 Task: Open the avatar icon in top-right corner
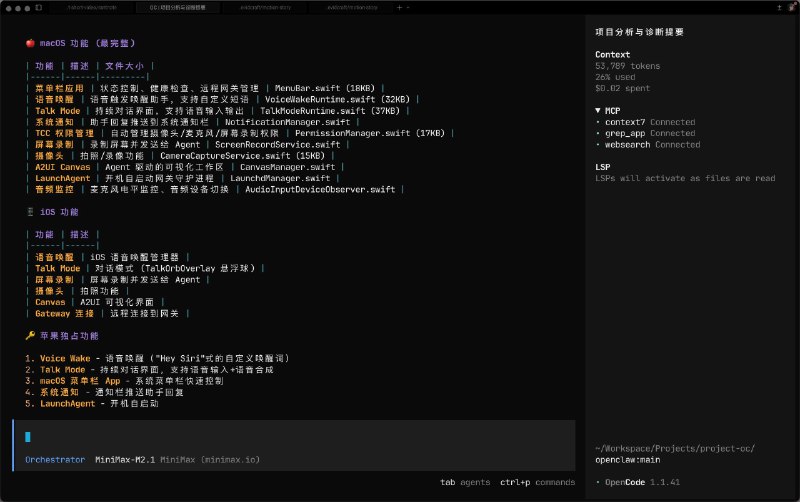(x=792, y=7)
